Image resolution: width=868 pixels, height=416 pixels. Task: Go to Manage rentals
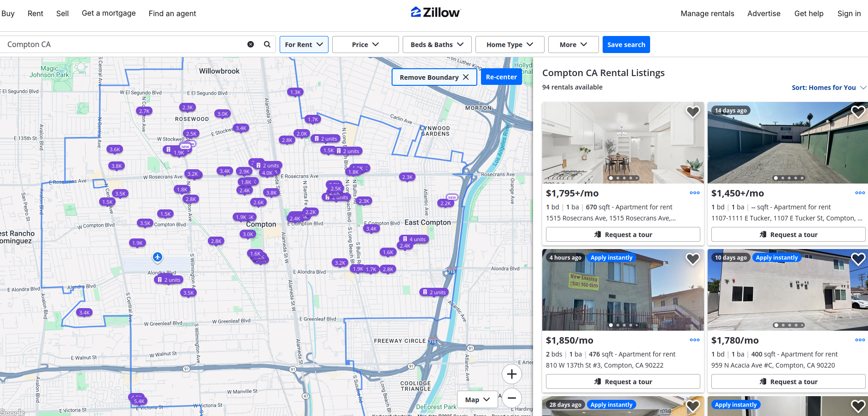[707, 13]
